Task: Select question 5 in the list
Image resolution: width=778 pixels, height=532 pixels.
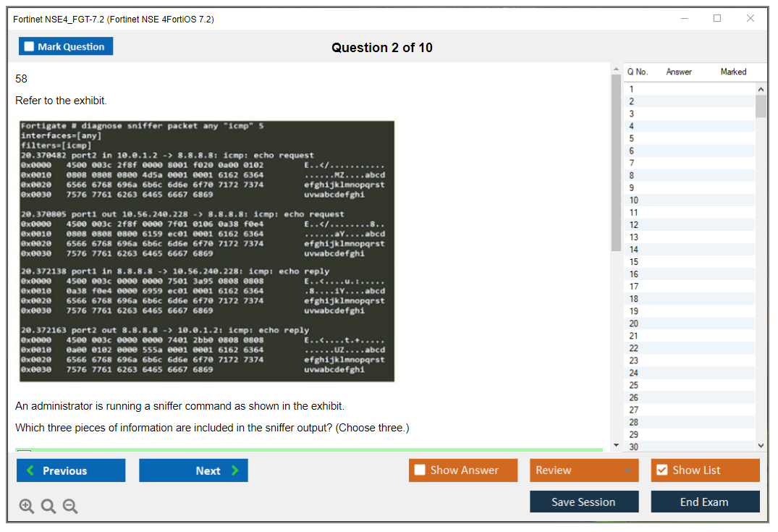Action: [632, 138]
